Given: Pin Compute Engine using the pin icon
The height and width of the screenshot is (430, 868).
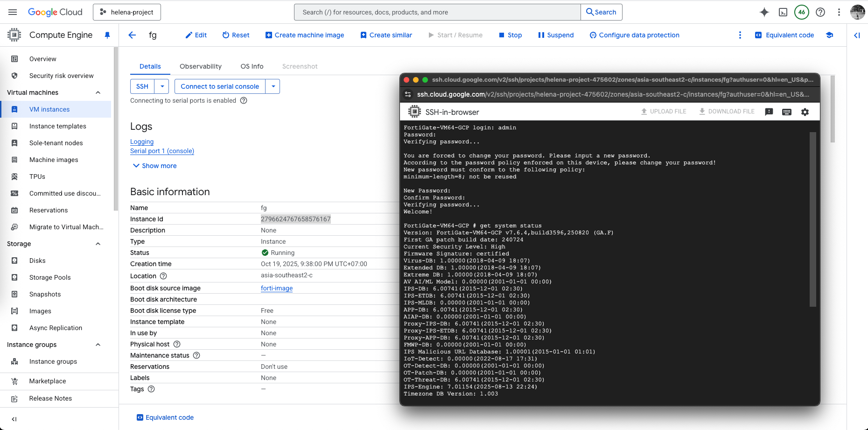Looking at the screenshot, I should point(107,35).
